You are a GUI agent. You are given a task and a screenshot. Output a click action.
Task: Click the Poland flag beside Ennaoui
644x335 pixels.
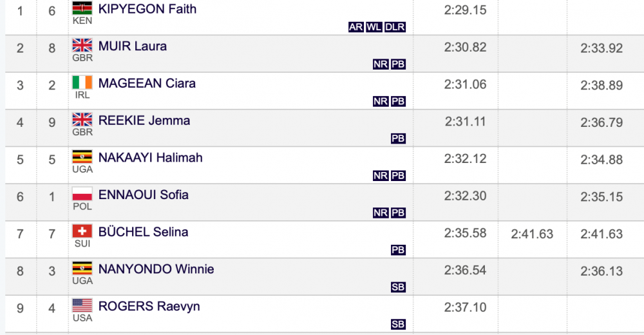pos(82,194)
